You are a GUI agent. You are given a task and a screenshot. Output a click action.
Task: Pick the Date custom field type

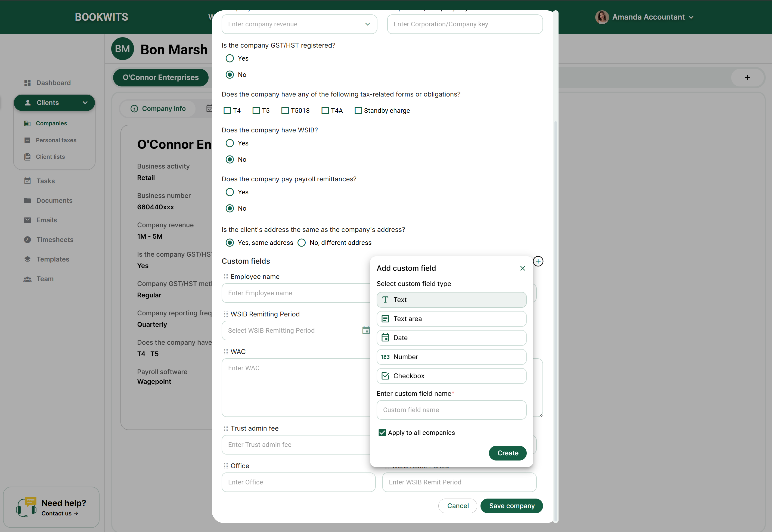[x=451, y=338]
